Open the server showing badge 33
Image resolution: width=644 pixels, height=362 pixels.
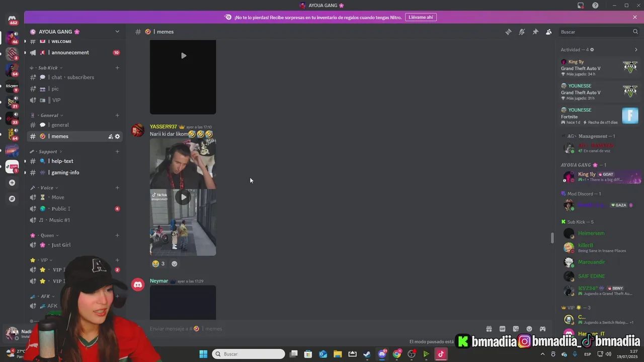click(x=12, y=118)
